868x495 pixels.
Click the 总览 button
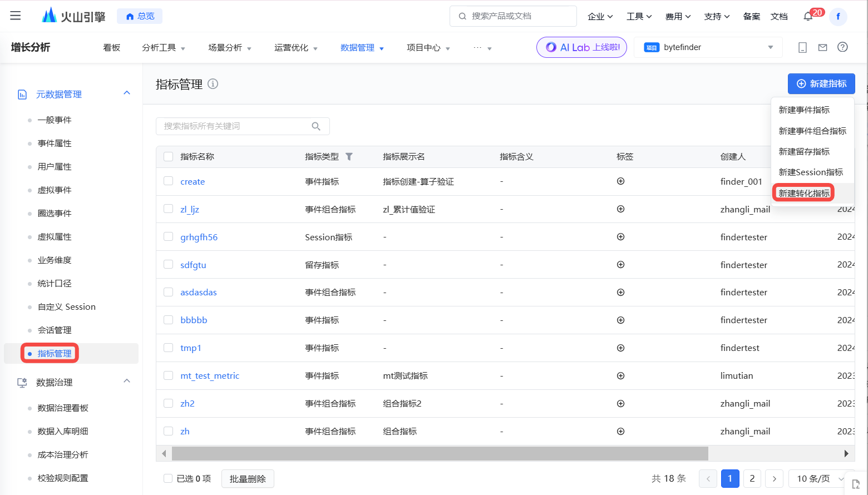tap(140, 16)
